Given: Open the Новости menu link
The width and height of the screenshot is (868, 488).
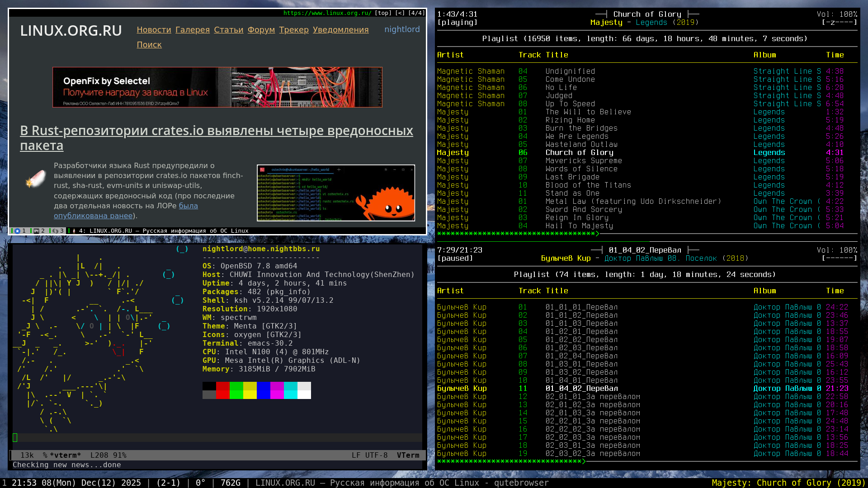Looking at the screenshot, I should [154, 30].
